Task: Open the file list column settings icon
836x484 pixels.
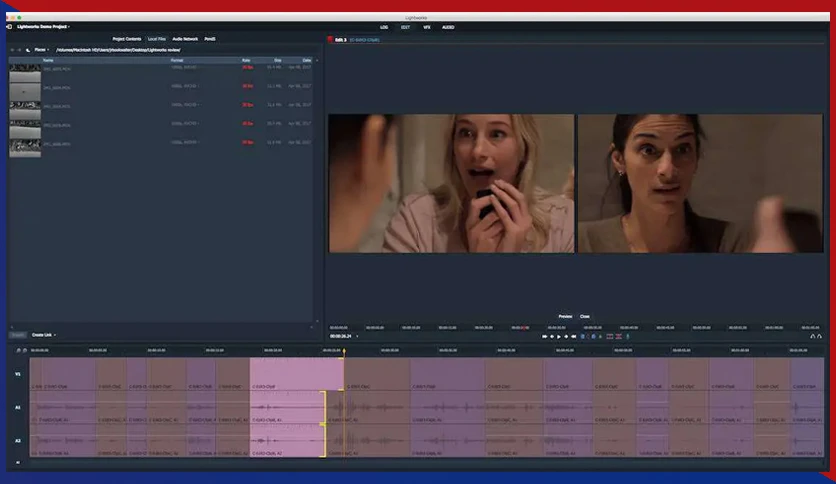Action: [317, 60]
